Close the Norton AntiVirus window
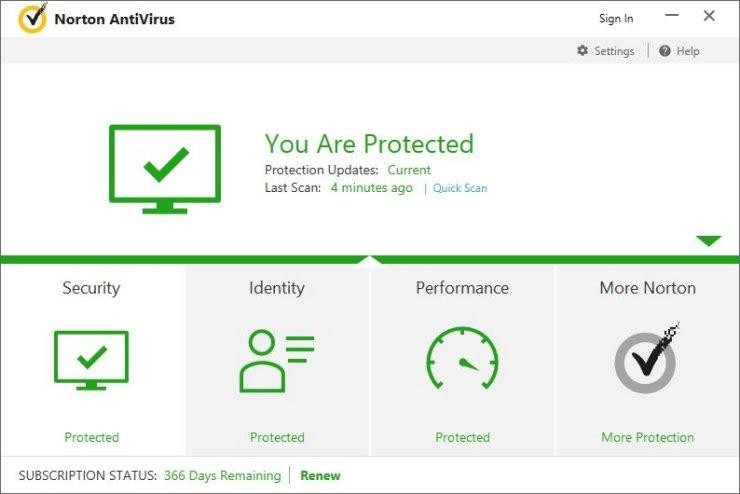 pos(709,16)
